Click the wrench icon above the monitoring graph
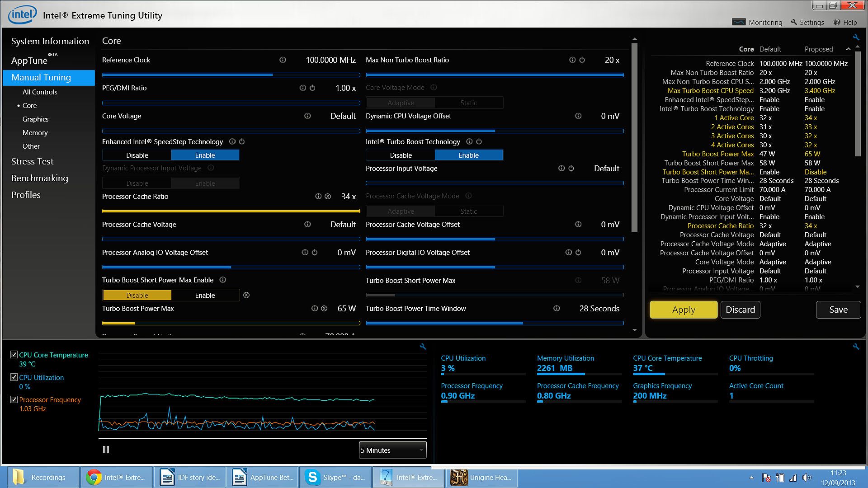The height and width of the screenshot is (488, 868). click(423, 347)
